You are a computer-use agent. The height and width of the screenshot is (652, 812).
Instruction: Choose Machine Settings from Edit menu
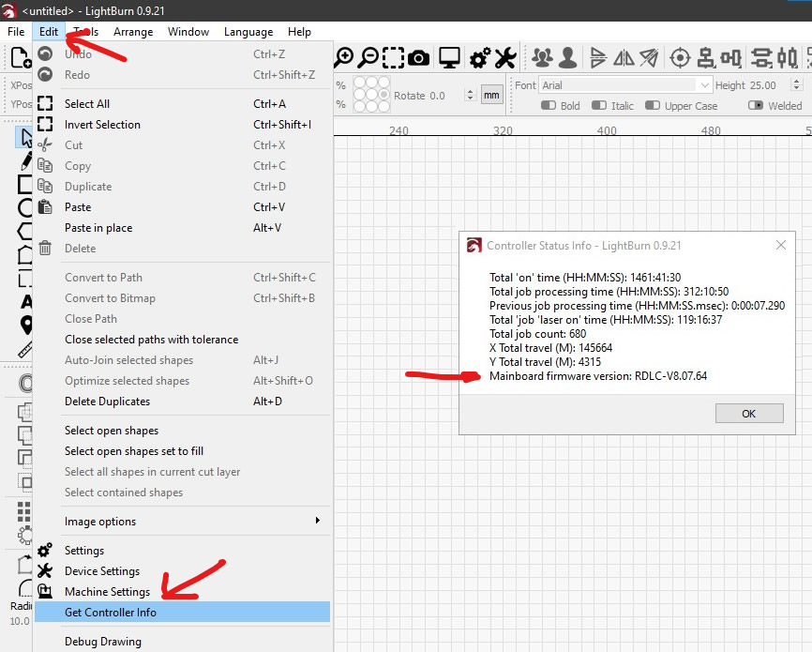tap(182, 591)
